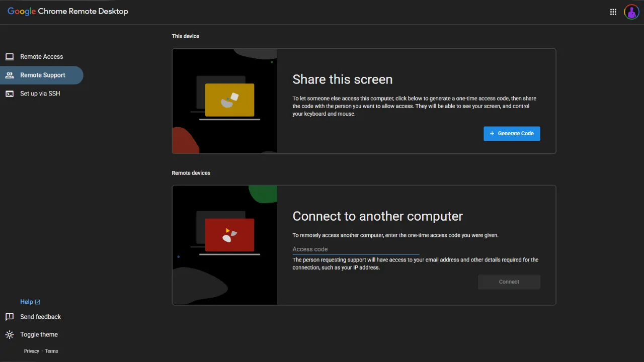Open the Google apps grid launcher
Screen dimensions: 644x362
coord(613,12)
